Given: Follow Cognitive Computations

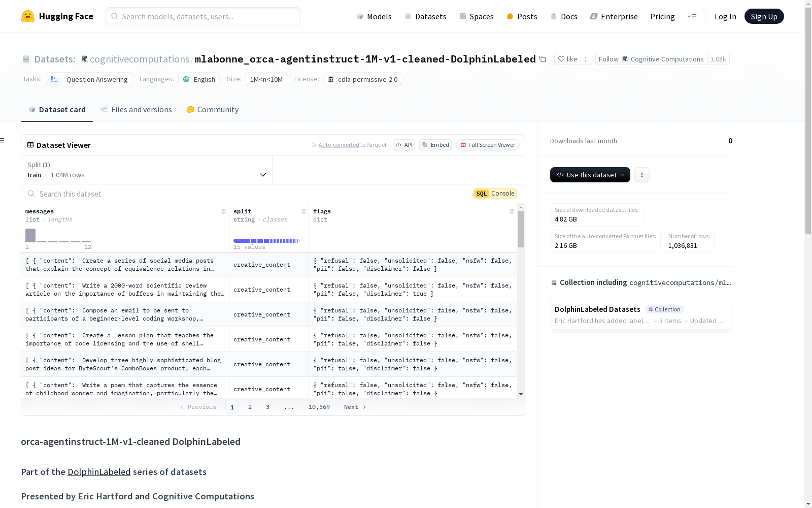Looking at the screenshot, I should tap(651, 59).
